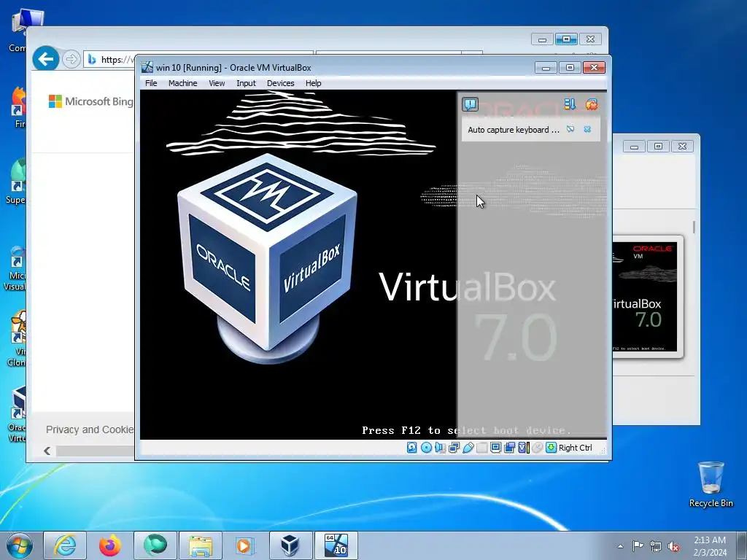
Task: Click the recording status bar icon
Action: (x=509, y=448)
